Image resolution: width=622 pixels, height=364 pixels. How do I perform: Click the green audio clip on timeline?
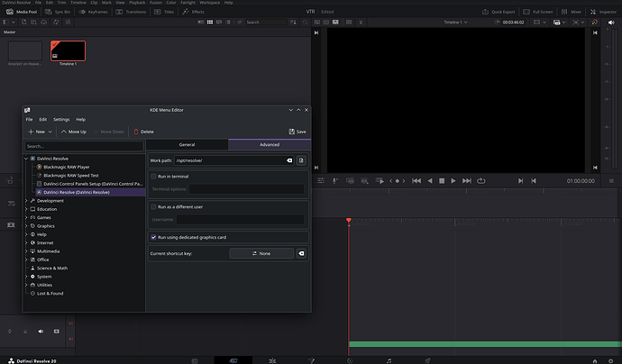click(x=485, y=344)
